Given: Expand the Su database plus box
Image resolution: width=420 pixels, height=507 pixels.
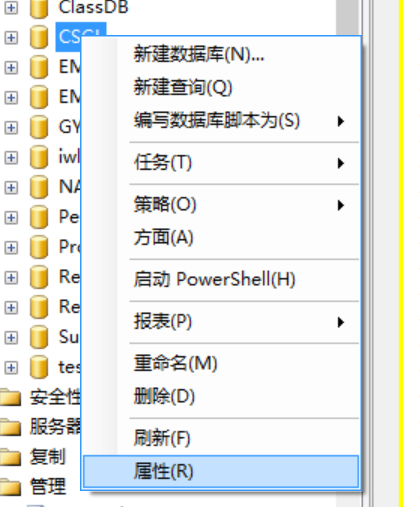Looking at the screenshot, I should 11,337.
